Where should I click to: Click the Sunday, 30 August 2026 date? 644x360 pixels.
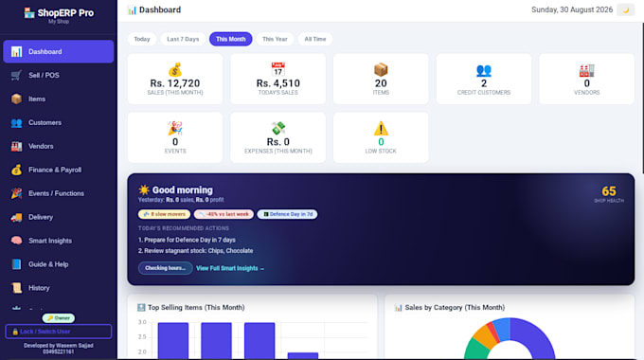click(x=572, y=9)
